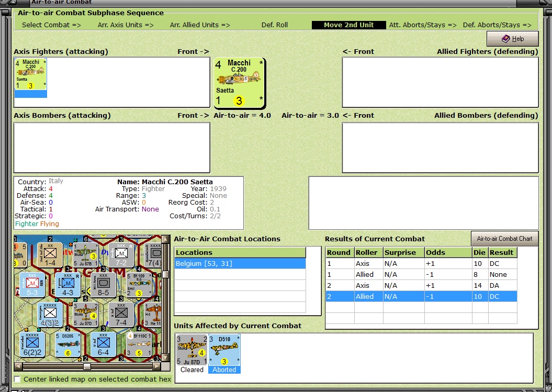Click the map's vertical scrollbar thumb
552x392 pixels.
click(x=165, y=274)
